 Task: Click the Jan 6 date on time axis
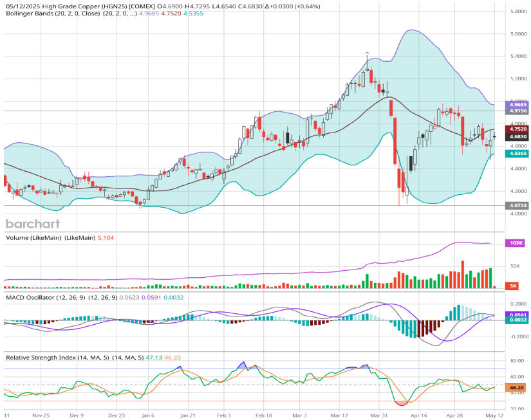click(149, 415)
